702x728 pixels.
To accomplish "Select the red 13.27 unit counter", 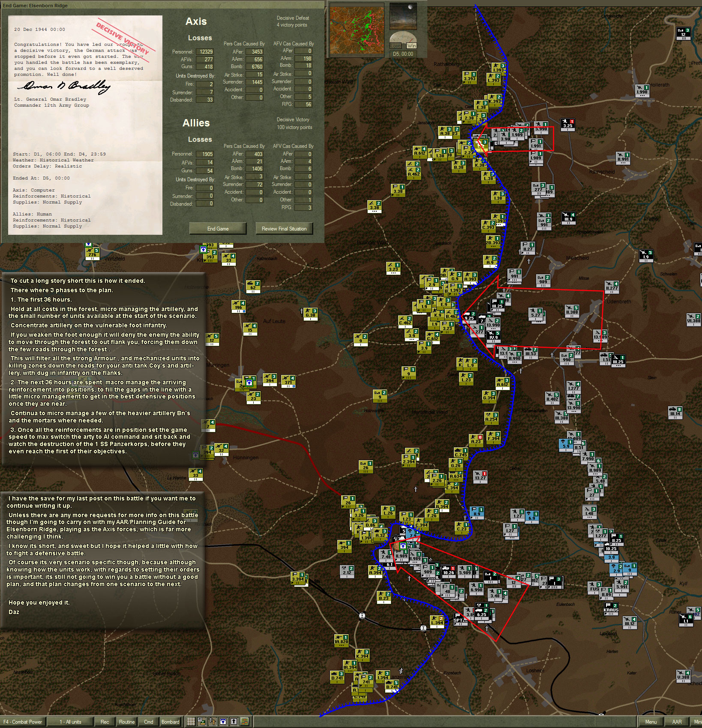I will pos(480,477).
